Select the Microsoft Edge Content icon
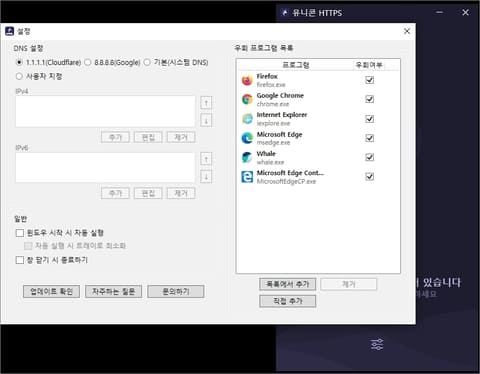Viewport: 480px width, 374px height. [247, 177]
